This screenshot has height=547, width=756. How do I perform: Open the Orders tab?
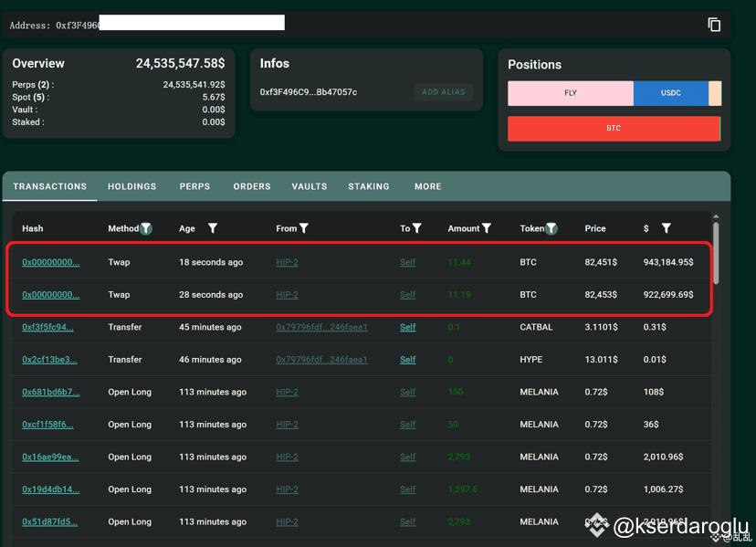click(x=252, y=186)
